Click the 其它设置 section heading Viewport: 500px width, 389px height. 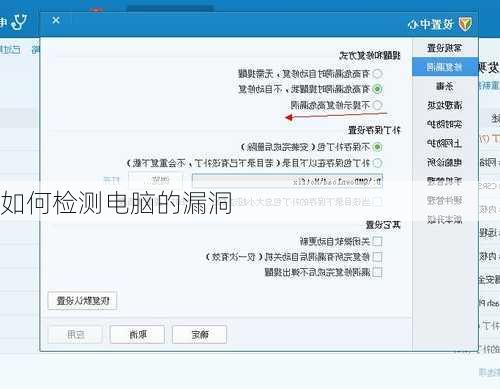click(x=383, y=225)
